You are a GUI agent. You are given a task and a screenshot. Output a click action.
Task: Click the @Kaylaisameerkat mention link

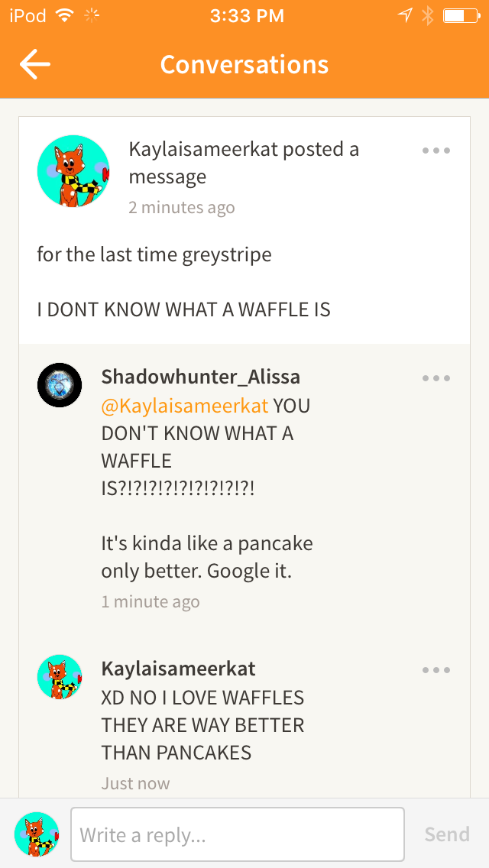(185, 406)
